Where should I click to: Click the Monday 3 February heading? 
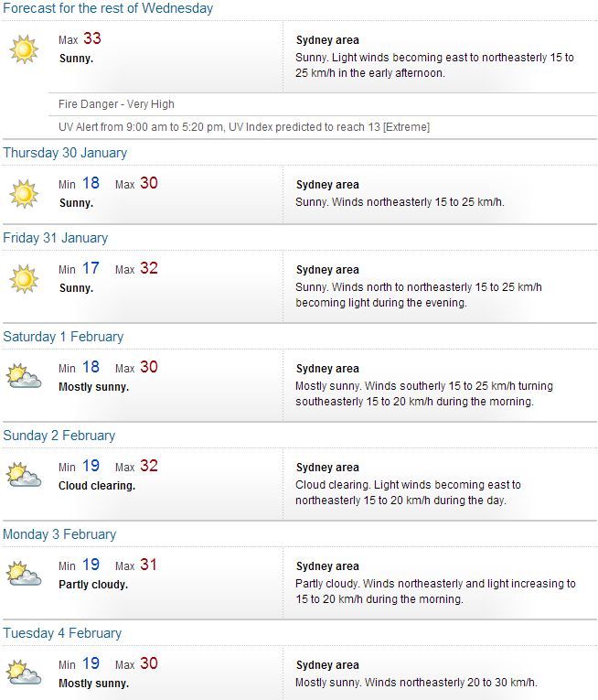click(x=59, y=534)
